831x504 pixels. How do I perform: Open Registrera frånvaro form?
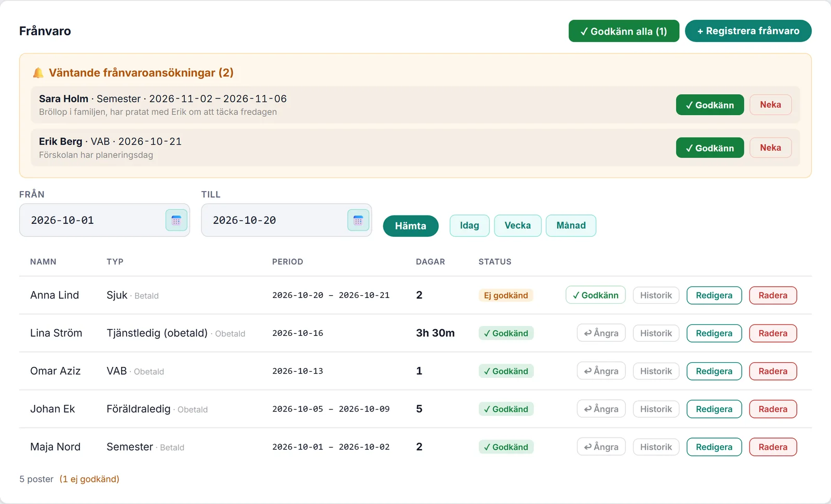point(748,31)
